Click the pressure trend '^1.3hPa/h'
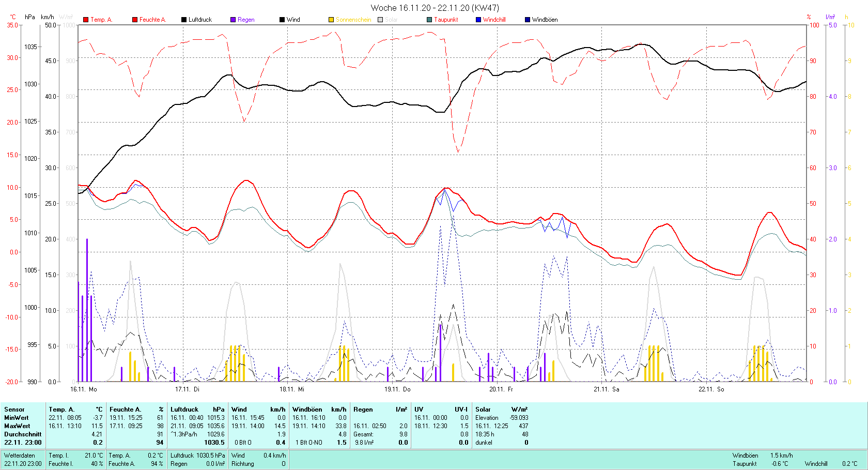This screenshot has width=868, height=470. coord(184,434)
